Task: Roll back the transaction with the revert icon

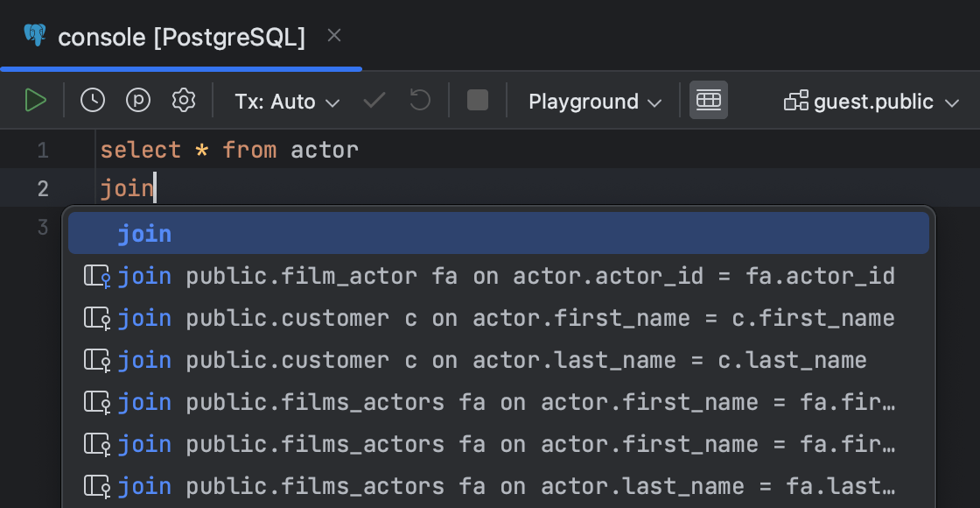Action: coord(418,100)
